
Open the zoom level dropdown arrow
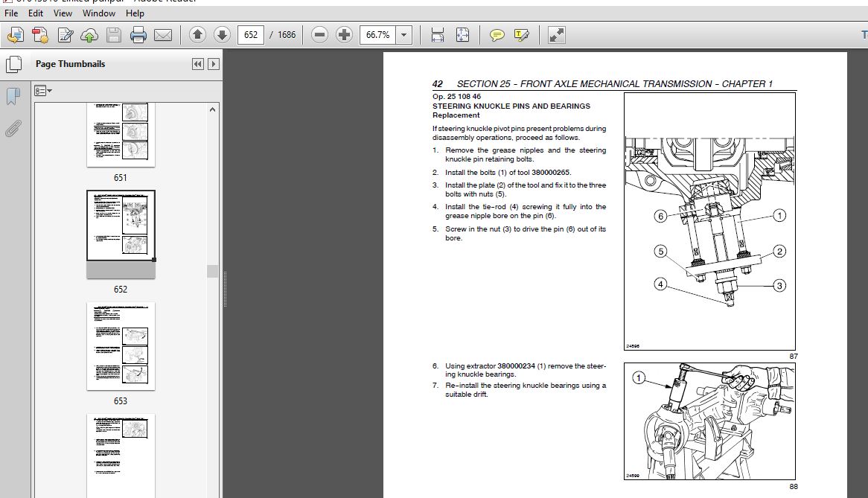click(x=404, y=35)
